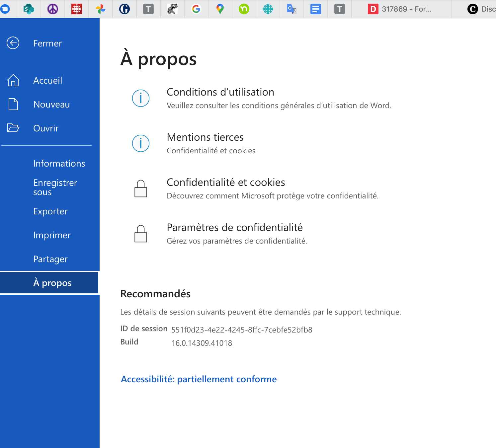Click the back arrow icon beside Fermer
496x448 pixels.
pyautogui.click(x=13, y=43)
